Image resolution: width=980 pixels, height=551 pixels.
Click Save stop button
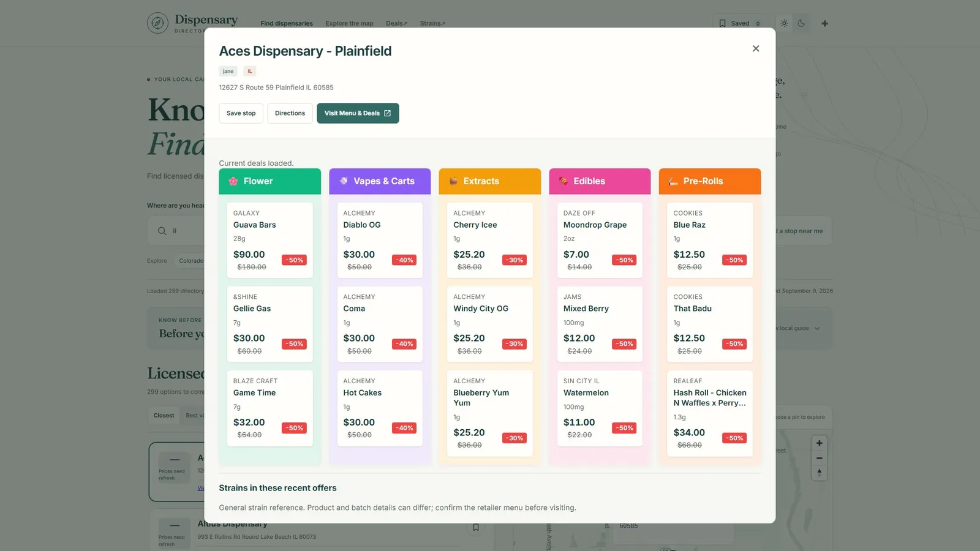tap(241, 113)
